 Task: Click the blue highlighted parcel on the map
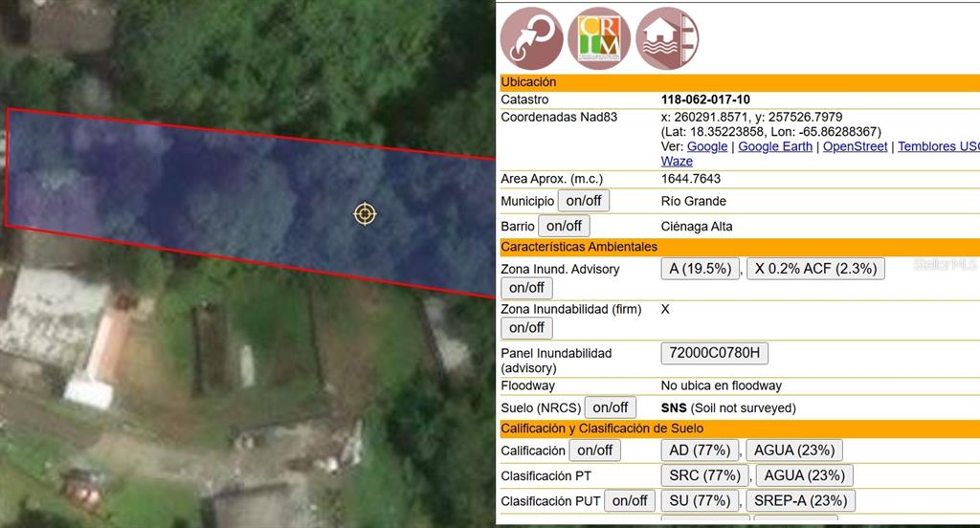tap(191, 191)
